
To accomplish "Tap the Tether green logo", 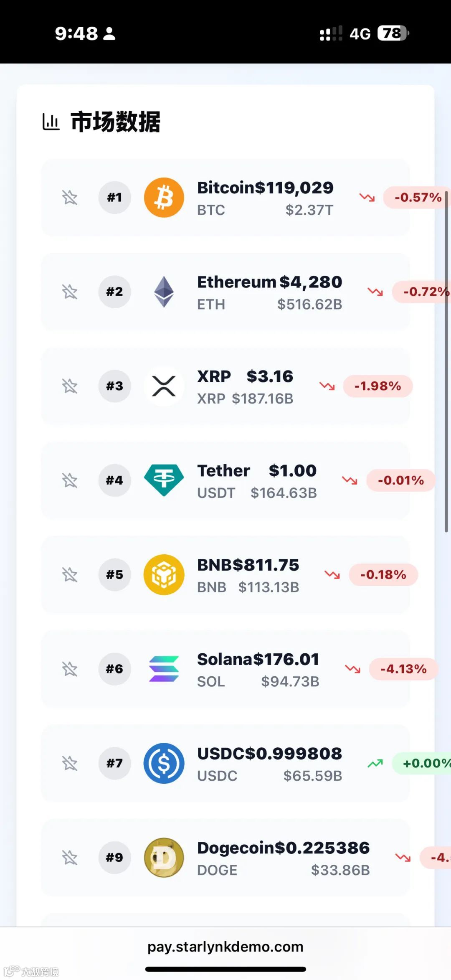I will (x=164, y=480).
